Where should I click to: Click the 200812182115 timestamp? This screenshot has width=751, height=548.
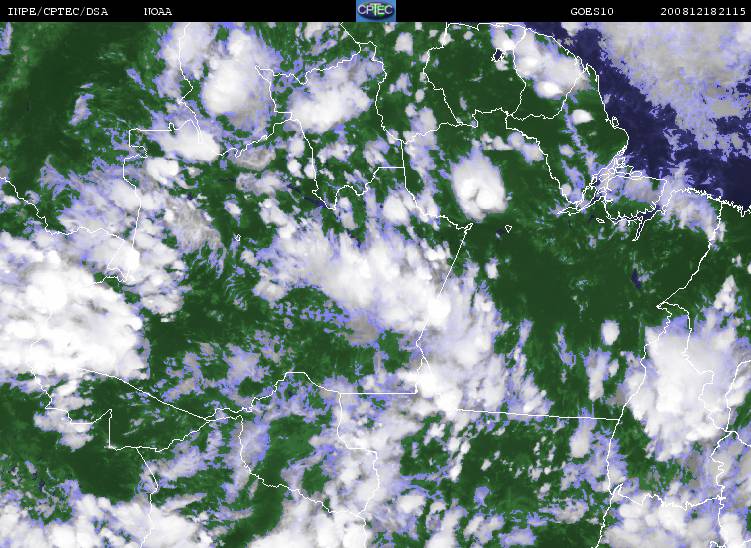coord(703,11)
